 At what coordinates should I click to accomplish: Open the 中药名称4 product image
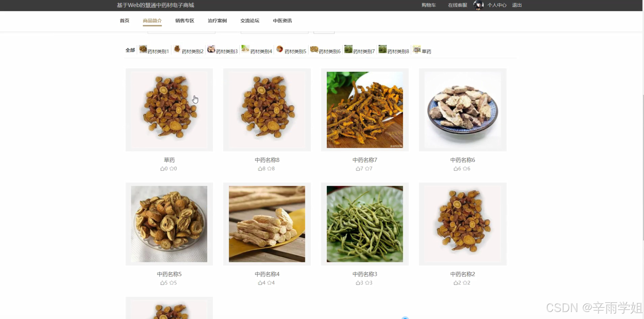[x=267, y=224]
